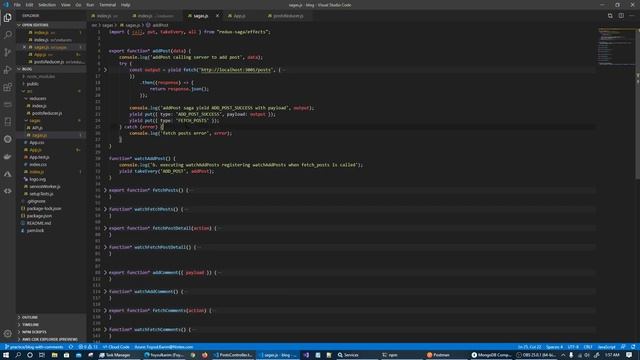Open the Source Control view
This screenshot has height=360, width=640.
click(x=7, y=52)
